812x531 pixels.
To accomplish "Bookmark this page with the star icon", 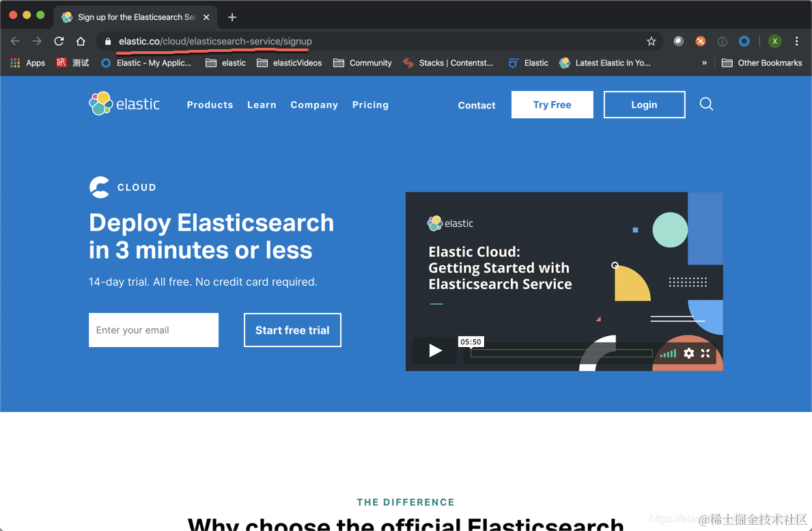I will tap(651, 41).
